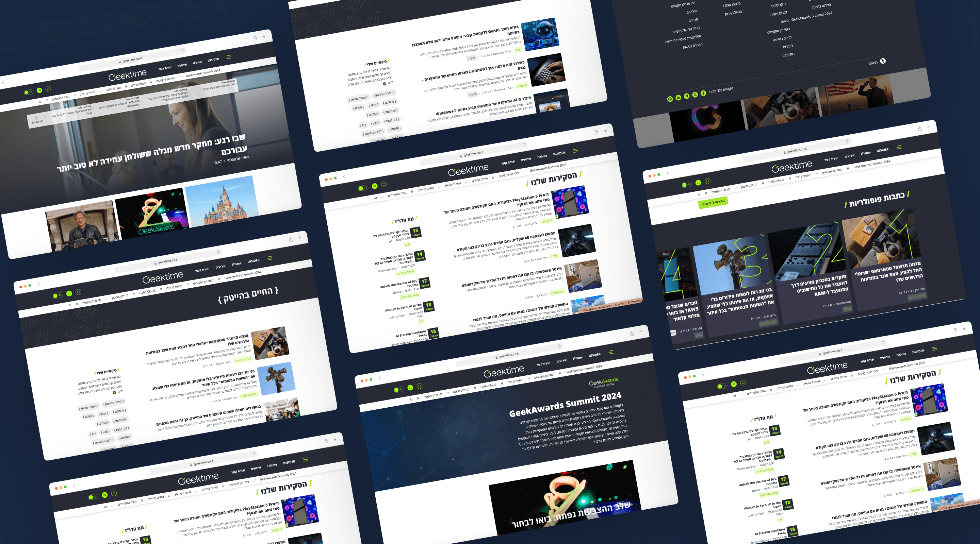Click share icon in the כתבות פופולריות window
980x544 pixels.
(920, 129)
